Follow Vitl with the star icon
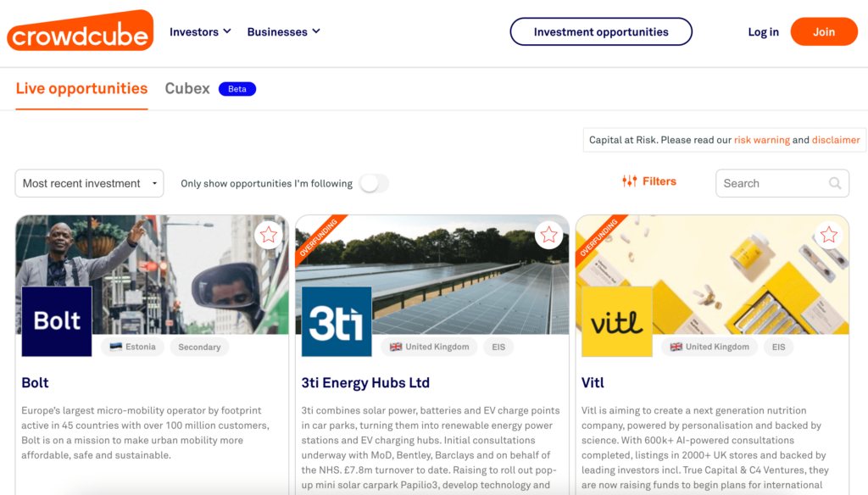This screenshot has height=495, width=868. pyautogui.click(x=829, y=235)
